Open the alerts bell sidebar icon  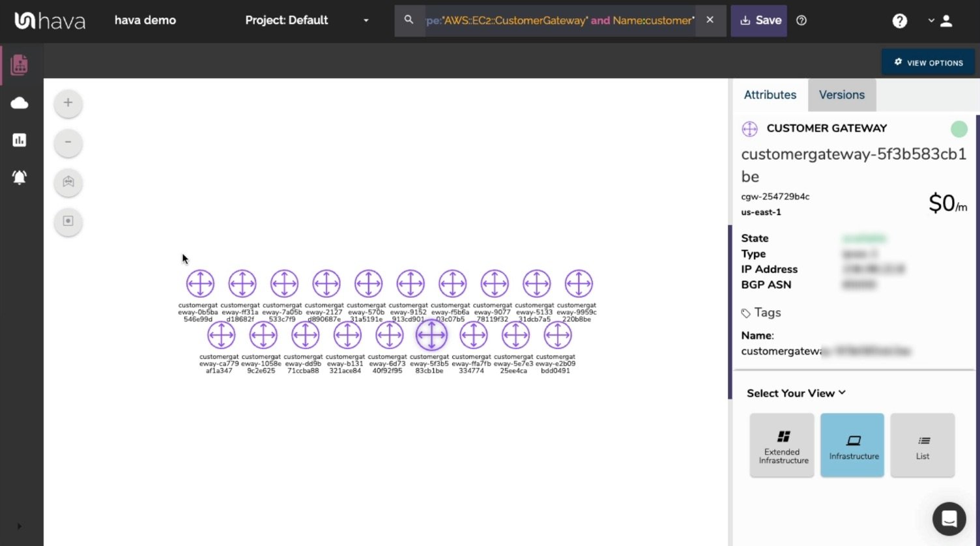(x=20, y=177)
